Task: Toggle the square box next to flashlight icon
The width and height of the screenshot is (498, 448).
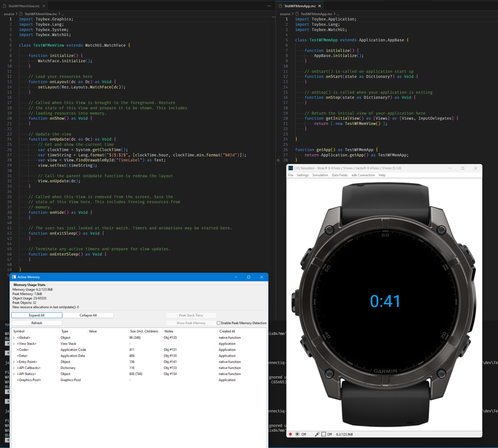Action: tap(323, 434)
